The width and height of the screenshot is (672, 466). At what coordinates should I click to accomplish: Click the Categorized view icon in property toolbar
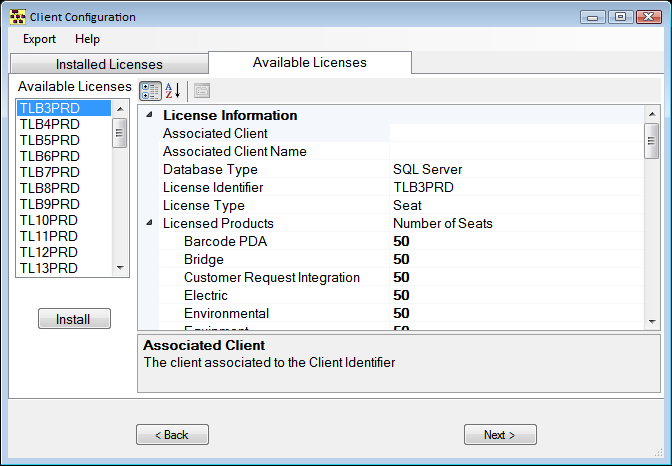(x=150, y=91)
